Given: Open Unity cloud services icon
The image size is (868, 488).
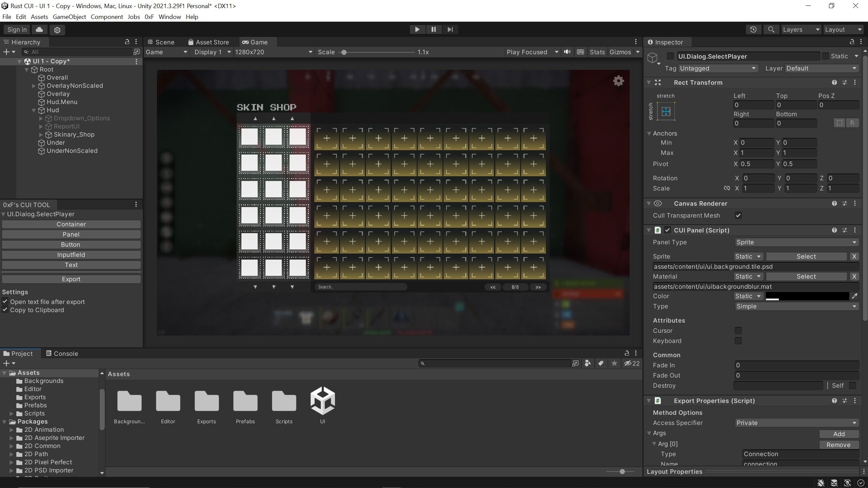Looking at the screenshot, I should point(40,30).
